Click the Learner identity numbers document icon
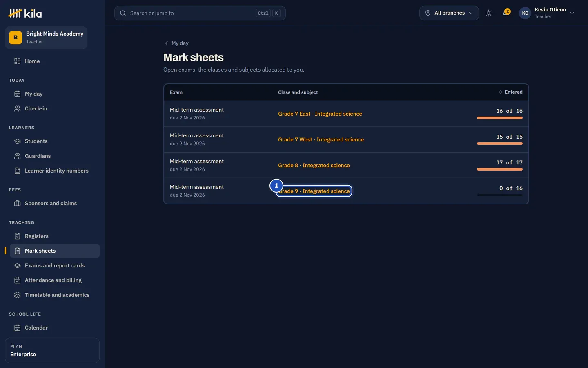 tap(17, 171)
